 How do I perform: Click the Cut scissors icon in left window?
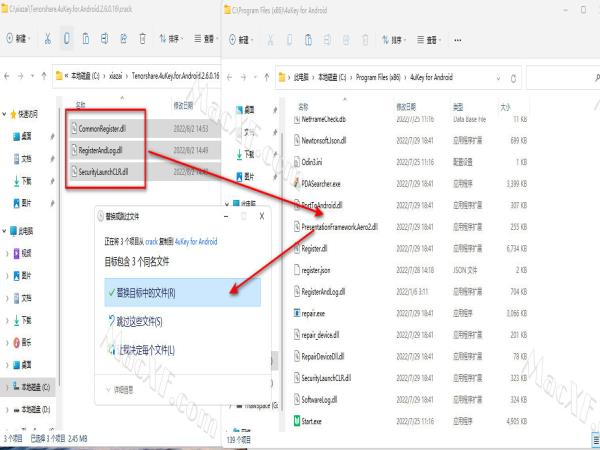48,38
